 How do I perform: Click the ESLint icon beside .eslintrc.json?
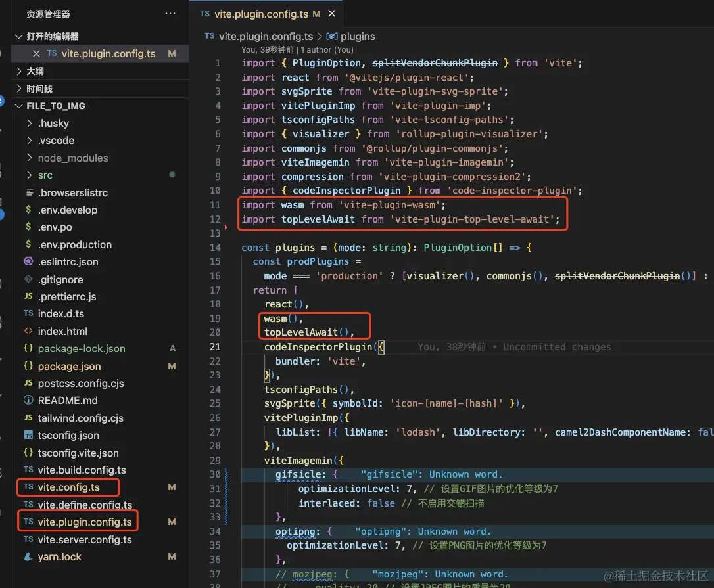(x=28, y=261)
